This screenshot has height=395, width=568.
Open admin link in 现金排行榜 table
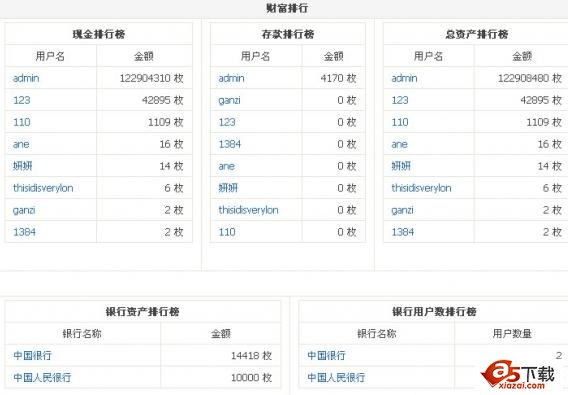pyautogui.click(x=26, y=78)
